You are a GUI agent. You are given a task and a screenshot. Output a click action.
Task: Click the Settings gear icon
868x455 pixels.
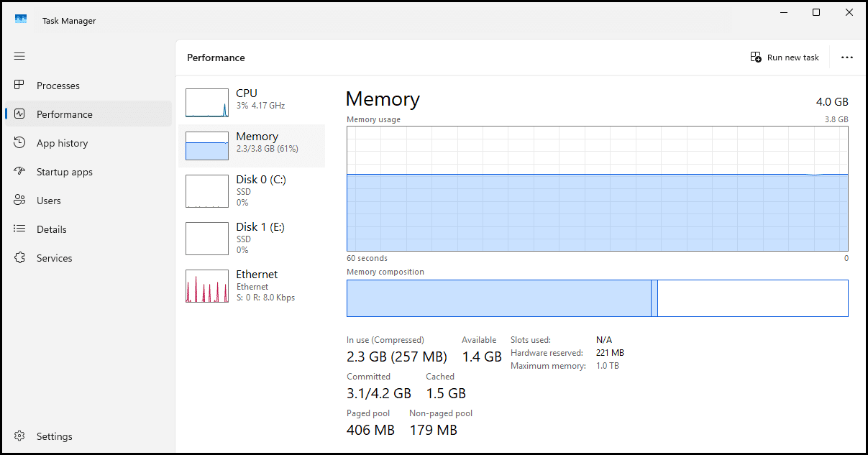pyautogui.click(x=20, y=436)
